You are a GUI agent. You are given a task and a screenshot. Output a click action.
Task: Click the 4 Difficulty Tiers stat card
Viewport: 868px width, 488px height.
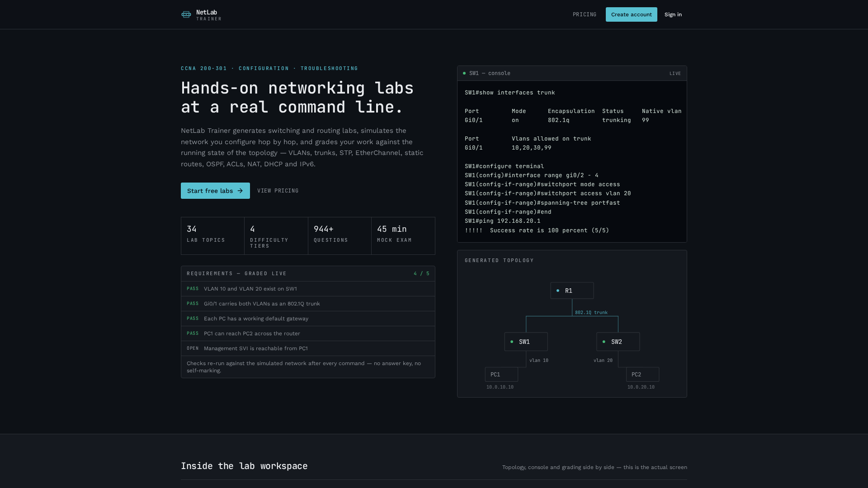point(276,236)
